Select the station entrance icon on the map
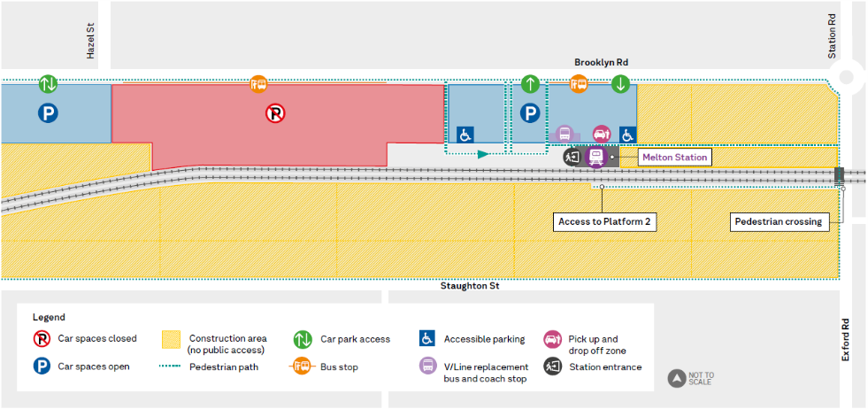Image resolution: width=868 pixels, height=409 pixels. [572, 157]
